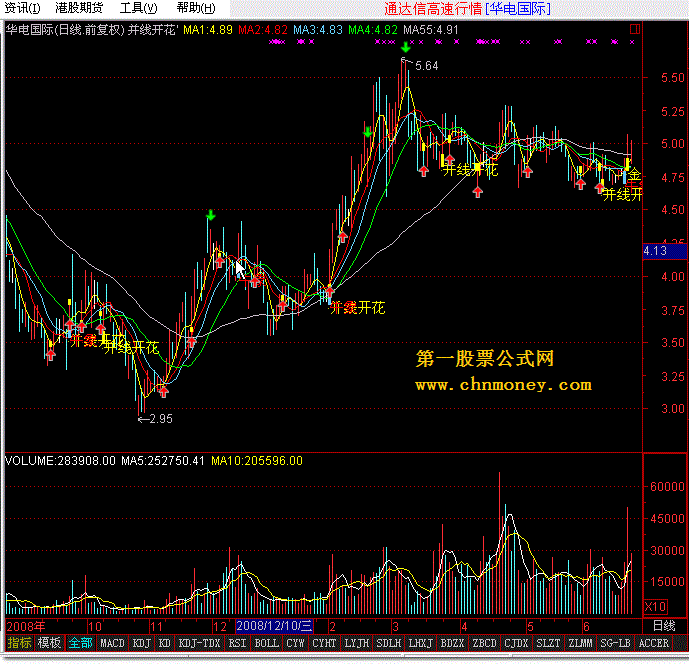Click the month 11 marker on the time axis
Viewport: 689px width, 664px height.
[x=156, y=626]
